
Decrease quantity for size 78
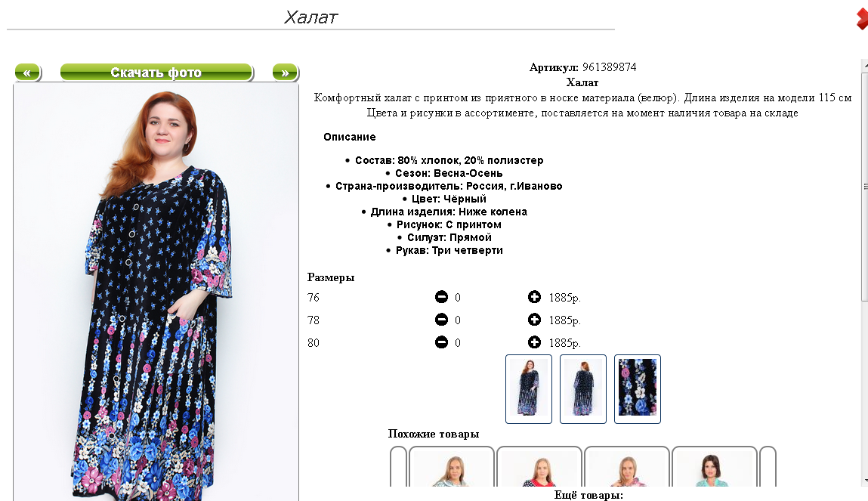[441, 320]
